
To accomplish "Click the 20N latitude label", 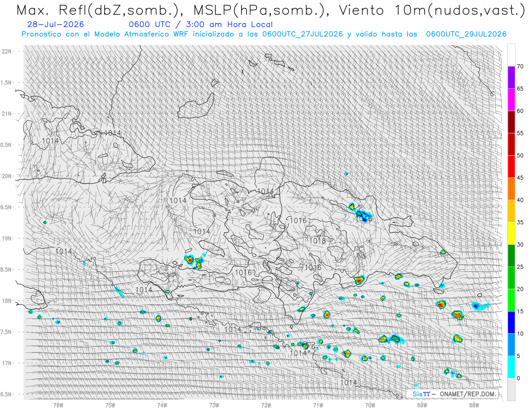I will point(7,176).
